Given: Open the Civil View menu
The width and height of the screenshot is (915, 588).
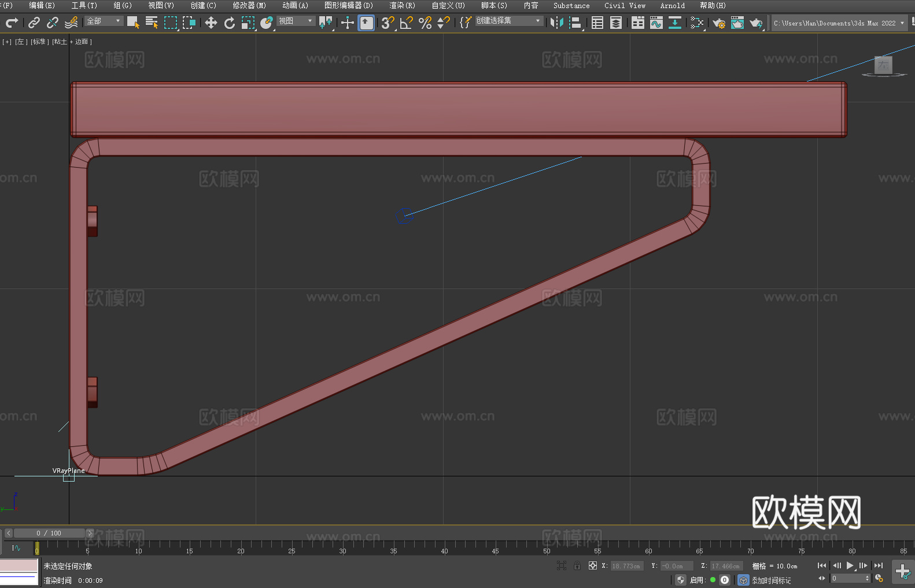Looking at the screenshot, I should tap(625, 5).
